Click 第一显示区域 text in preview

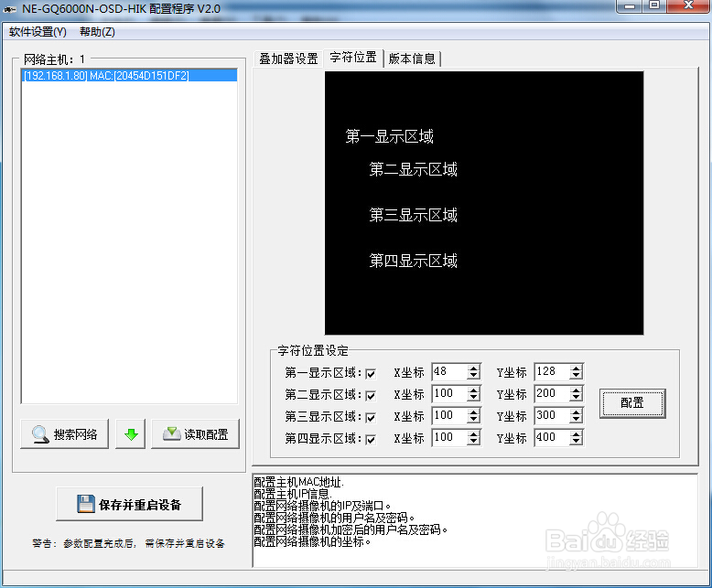point(390,136)
